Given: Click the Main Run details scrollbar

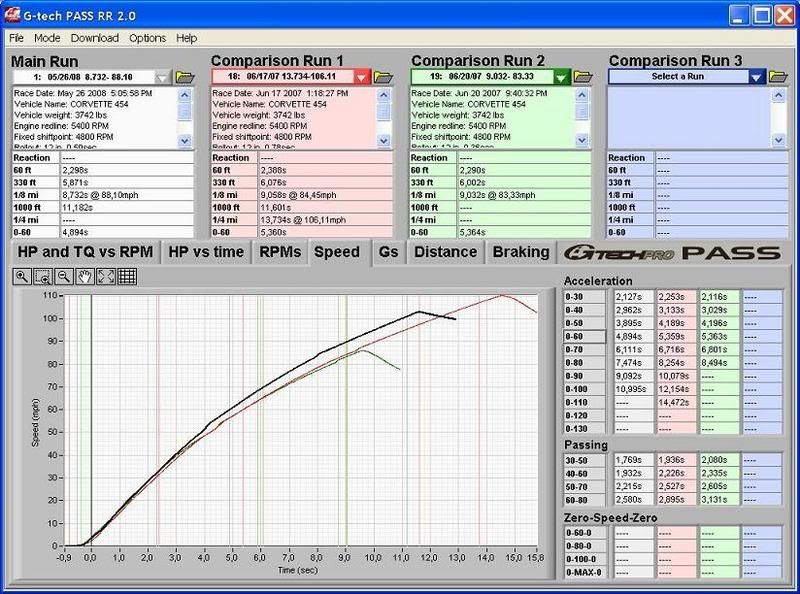Looking at the screenshot, I should coord(185,116).
